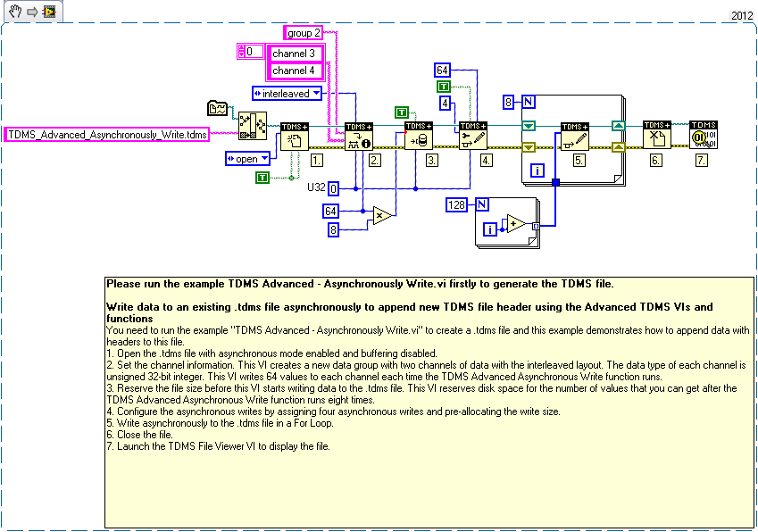Click the auto-indexing output tunnel of the 128 loop
Viewport: 758px width, 532px height.
[x=536, y=226]
